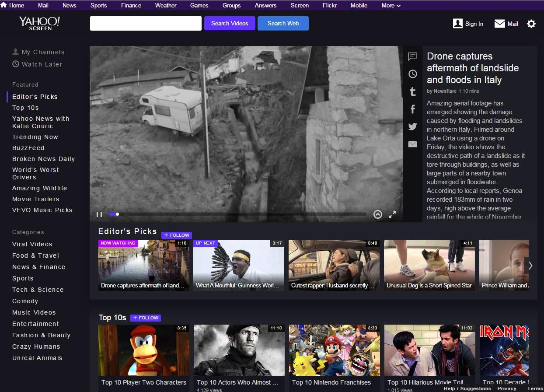Open Help / Suggestions footer link
The image size is (544, 392).
pyautogui.click(x=467, y=388)
